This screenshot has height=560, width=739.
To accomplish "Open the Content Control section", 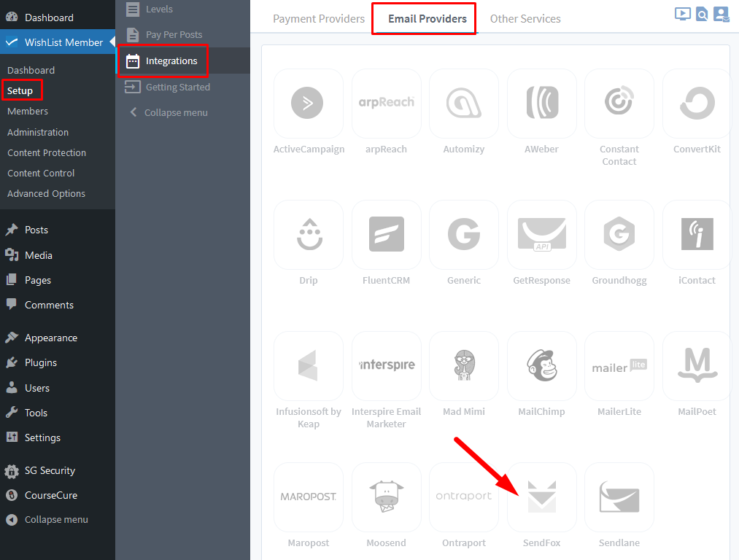I will 41,173.
